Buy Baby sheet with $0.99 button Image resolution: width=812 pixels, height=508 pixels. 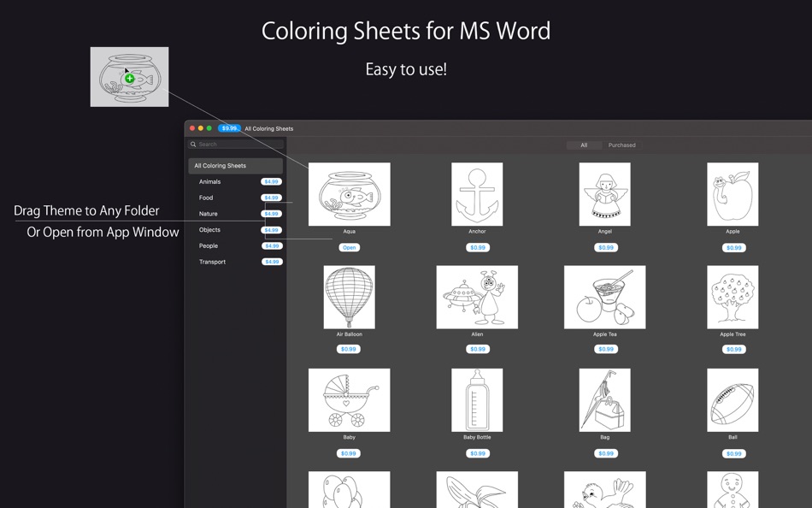pyautogui.click(x=349, y=453)
